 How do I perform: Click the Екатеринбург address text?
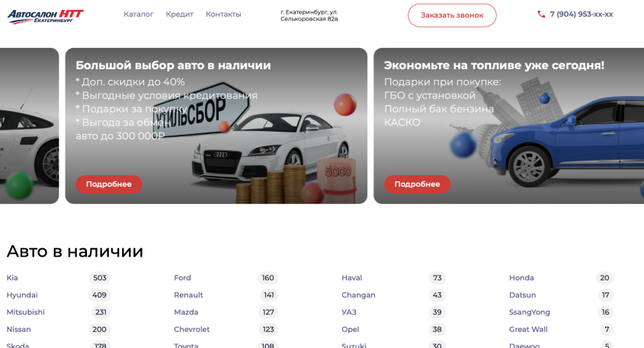tap(309, 15)
